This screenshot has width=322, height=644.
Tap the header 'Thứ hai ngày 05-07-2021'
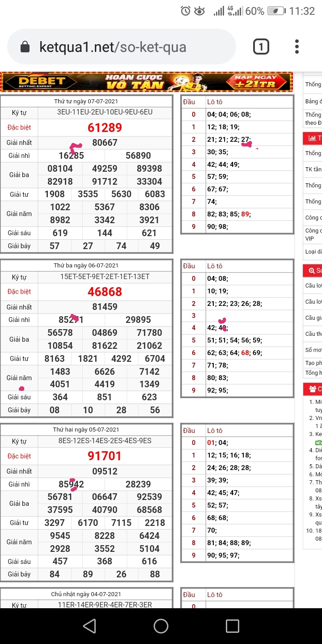pyautogui.click(x=86, y=430)
